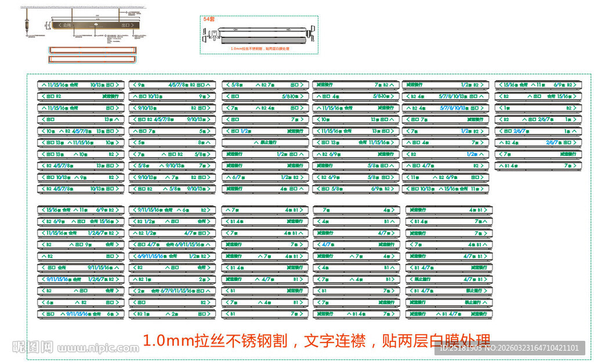Click sign "< 9/11/15/16栋 会所 ^ 6栋 B2 >"

click(172, 211)
